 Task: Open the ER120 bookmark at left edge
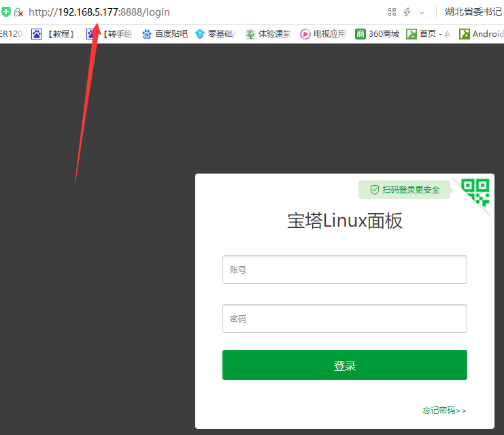[12, 34]
